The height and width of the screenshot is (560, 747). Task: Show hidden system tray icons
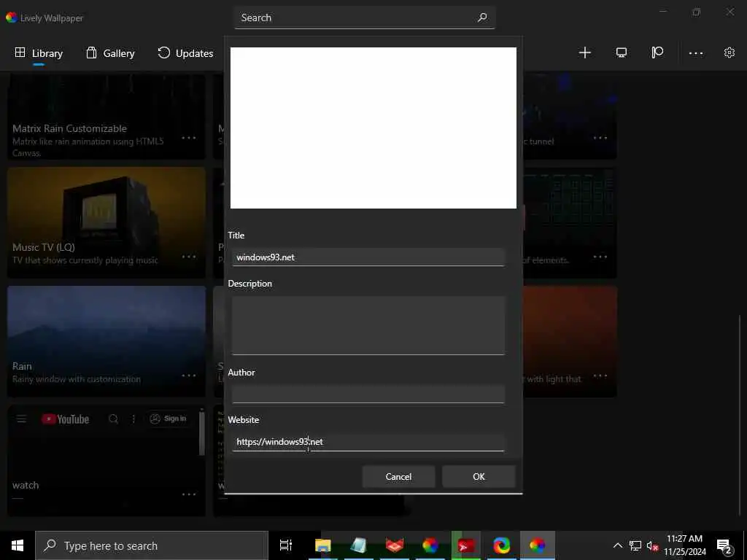(617, 545)
